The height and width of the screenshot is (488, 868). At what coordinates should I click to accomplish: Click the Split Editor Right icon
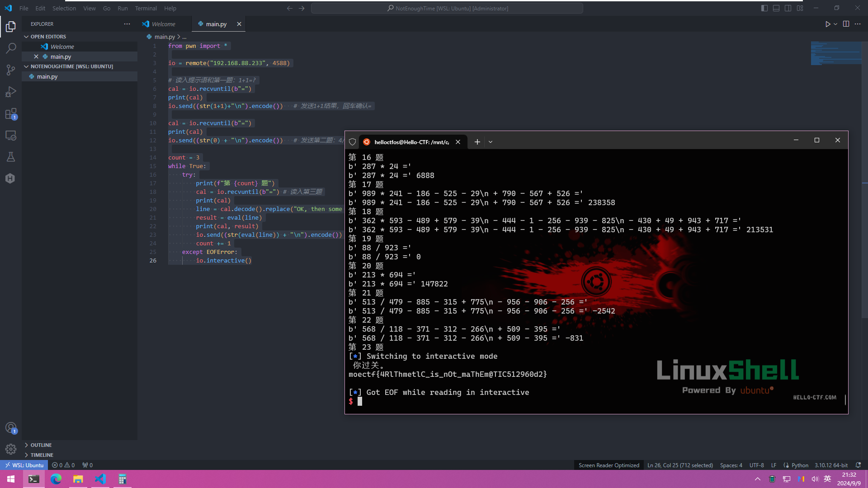[846, 24]
